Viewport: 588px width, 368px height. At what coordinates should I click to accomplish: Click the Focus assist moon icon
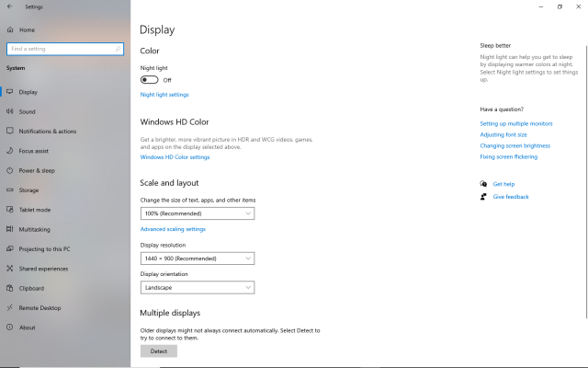[x=9, y=151]
